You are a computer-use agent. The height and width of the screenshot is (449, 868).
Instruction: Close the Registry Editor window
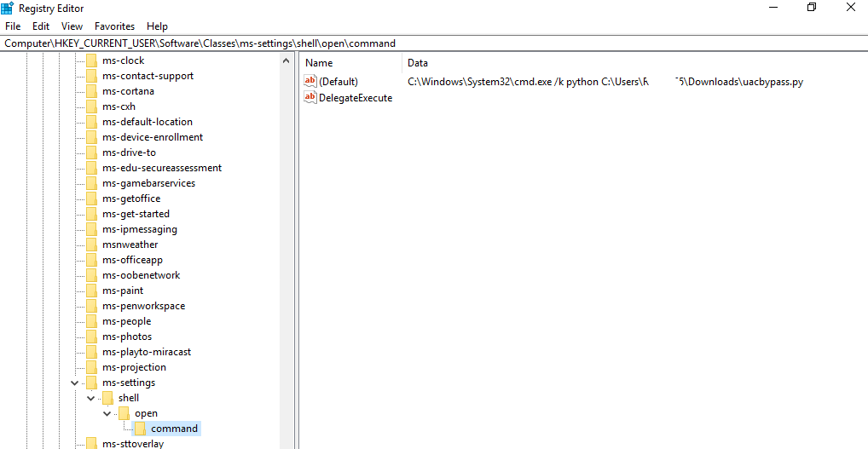coord(851,8)
